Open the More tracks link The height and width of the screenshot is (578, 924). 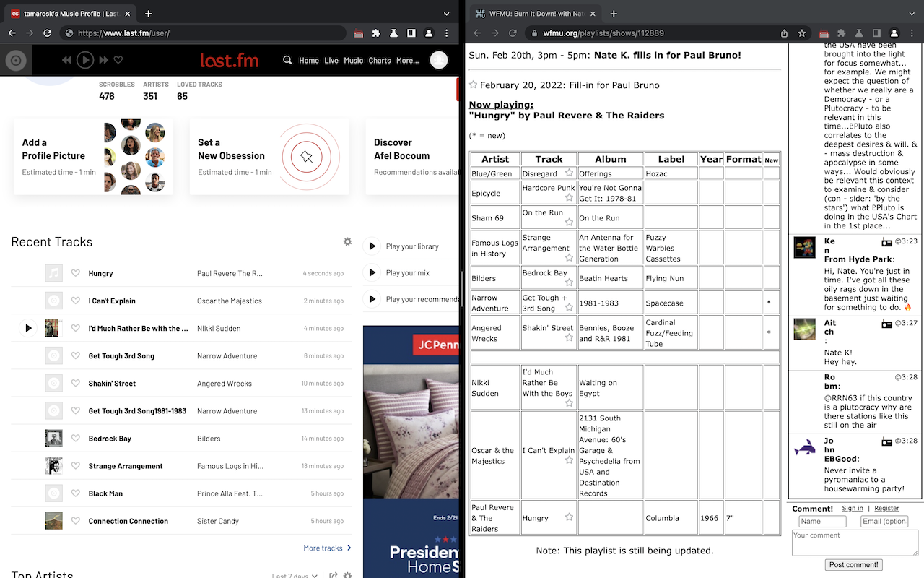[x=328, y=548]
